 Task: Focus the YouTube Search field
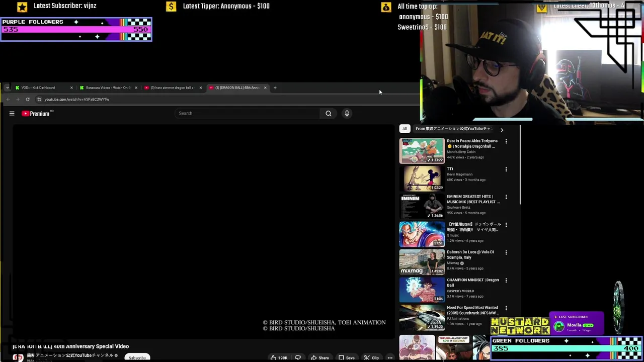(x=248, y=114)
